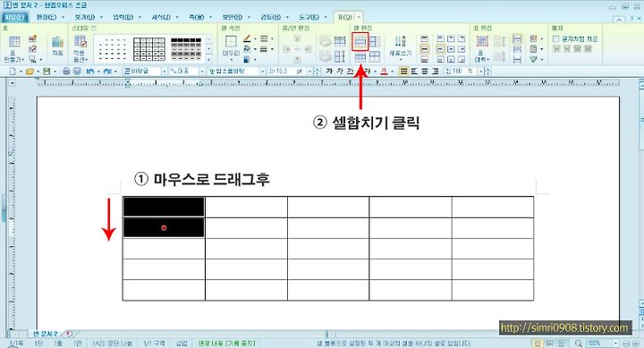Open the 대표 language dropdown
The image size is (644, 348).
(x=201, y=72)
